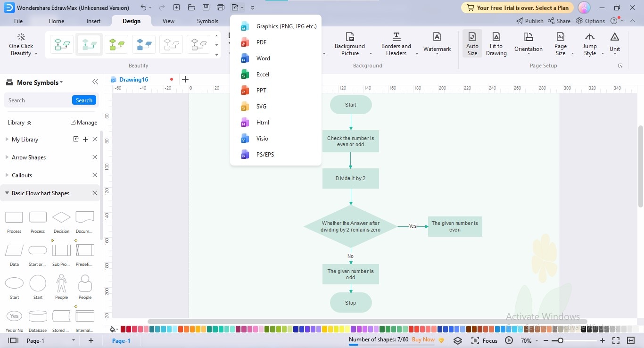Export as Excel
The width and height of the screenshot is (644, 348).
point(276,75)
